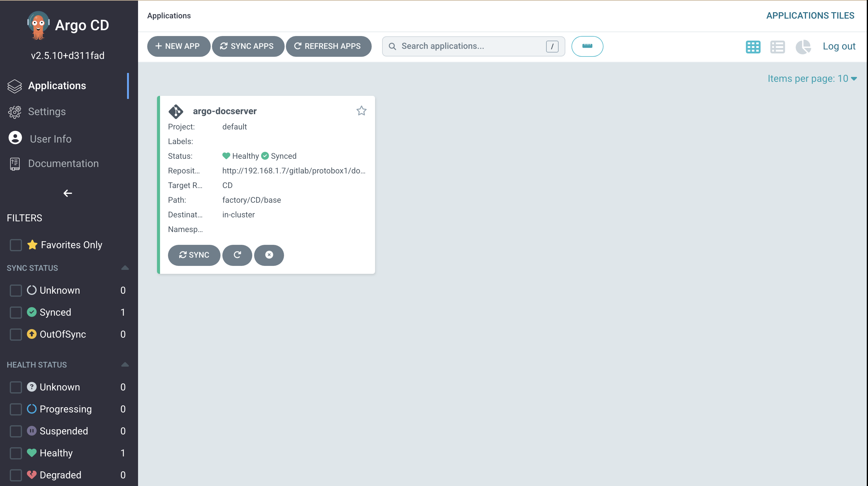The image size is (868, 486).
Task: Open the Items per page dropdown
Action: tap(812, 78)
